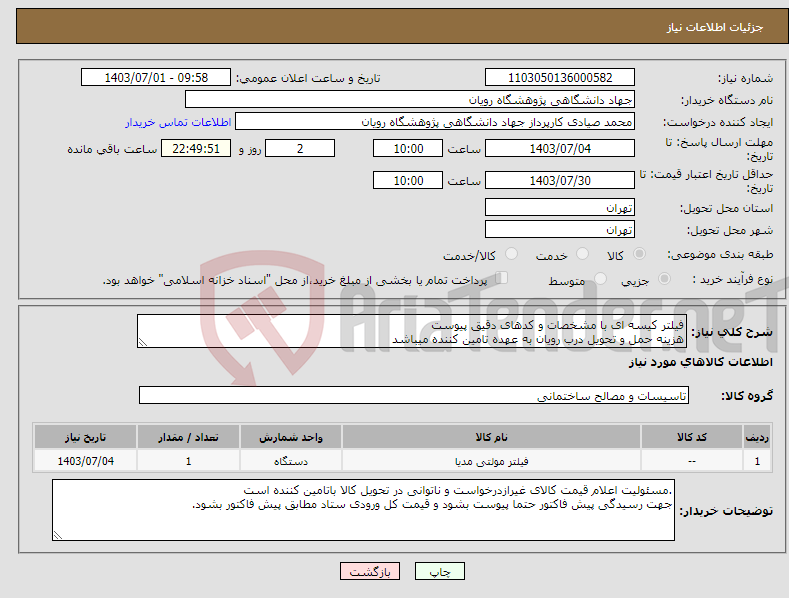Open the اطلاعات تماس خریدار link
The image size is (789, 598).
pyautogui.click(x=178, y=122)
